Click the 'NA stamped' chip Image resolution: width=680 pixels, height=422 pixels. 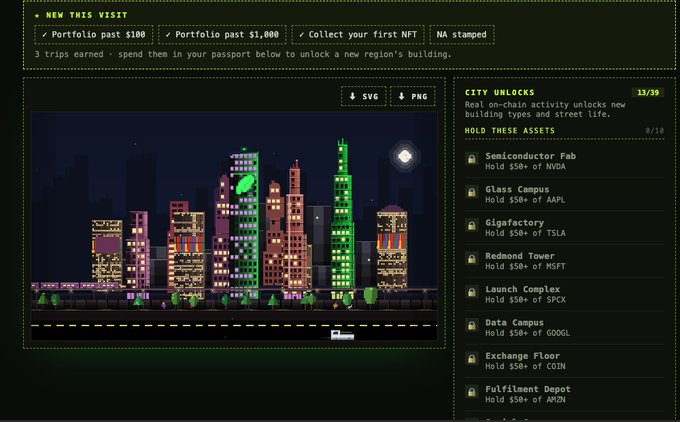[462, 35]
